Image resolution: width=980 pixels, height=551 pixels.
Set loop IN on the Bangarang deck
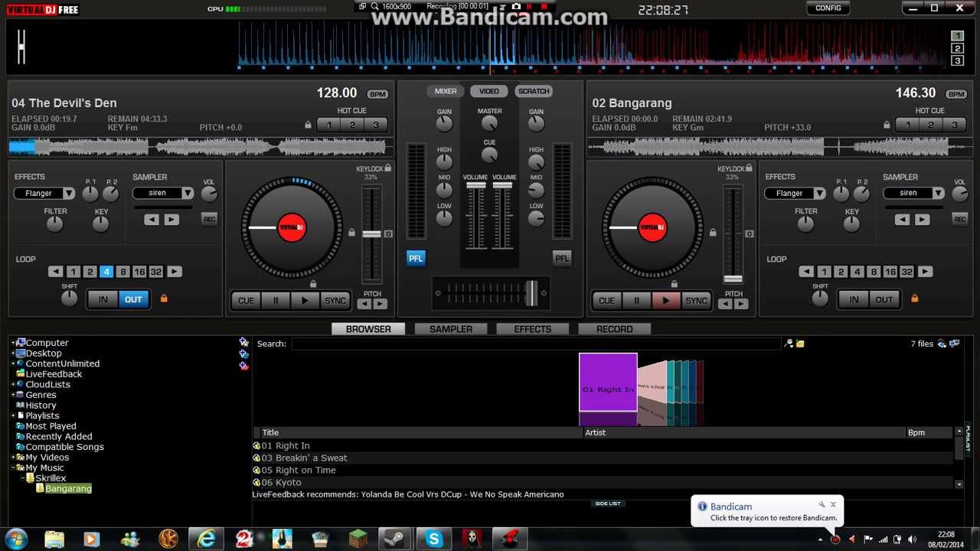854,299
